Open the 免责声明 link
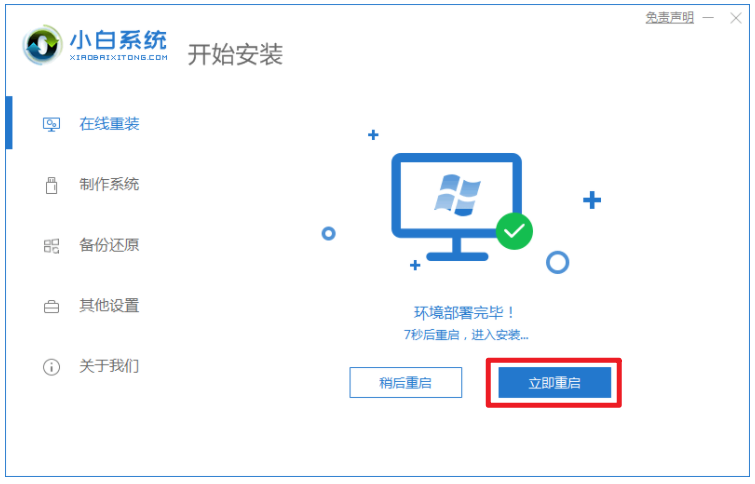 click(669, 18)
